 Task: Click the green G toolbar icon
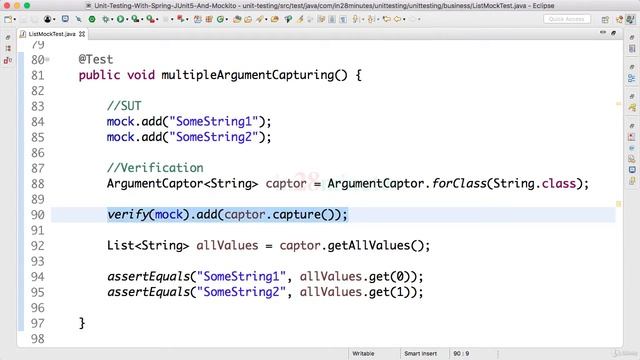coord(220,19)
